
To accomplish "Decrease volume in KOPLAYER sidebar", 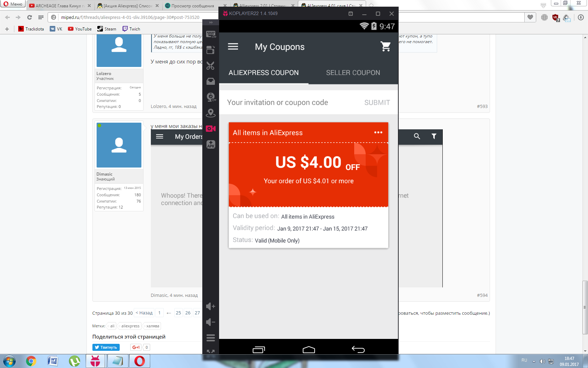I will (x=211, y=322).
